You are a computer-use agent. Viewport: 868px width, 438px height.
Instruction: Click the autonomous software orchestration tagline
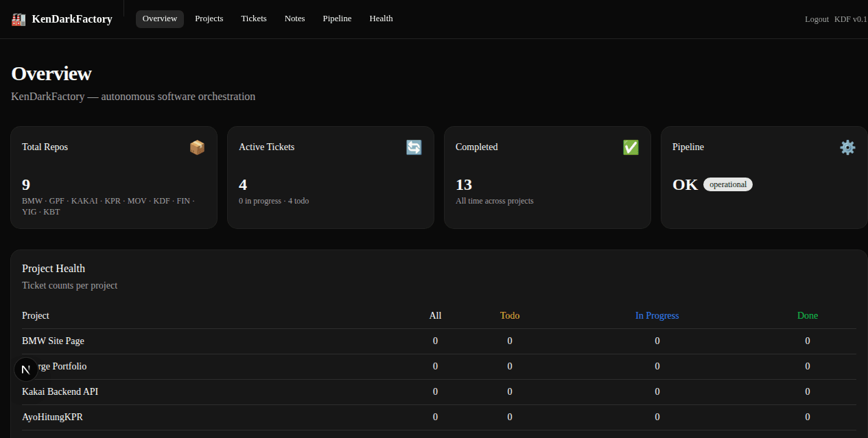click(x=133, y=97)
